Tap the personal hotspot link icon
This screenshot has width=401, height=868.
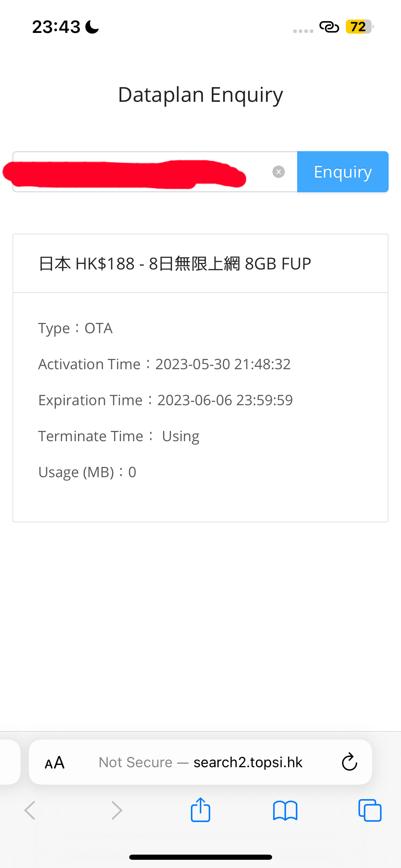pos(329,27)
